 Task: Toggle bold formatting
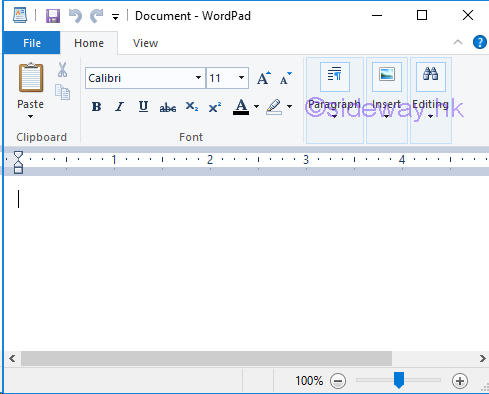[x=96, y=107]
